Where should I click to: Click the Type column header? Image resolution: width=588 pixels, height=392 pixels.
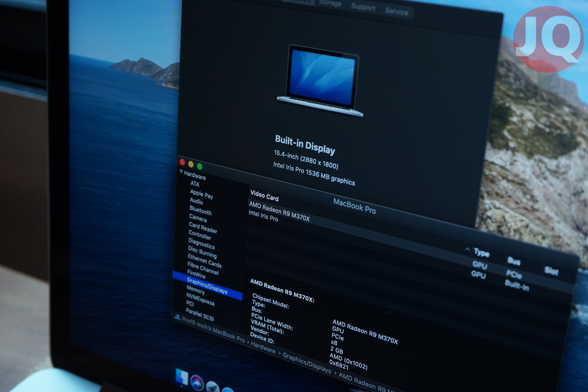(482, 253)
